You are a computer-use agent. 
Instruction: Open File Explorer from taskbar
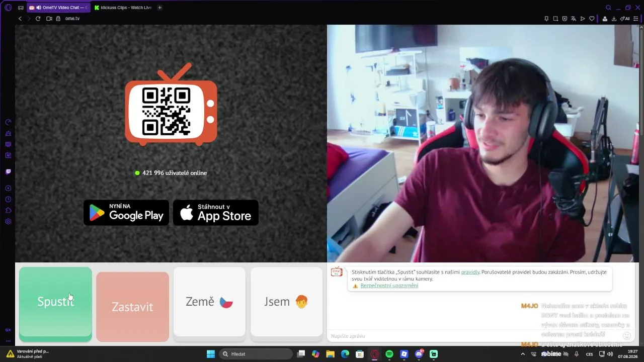330,354
